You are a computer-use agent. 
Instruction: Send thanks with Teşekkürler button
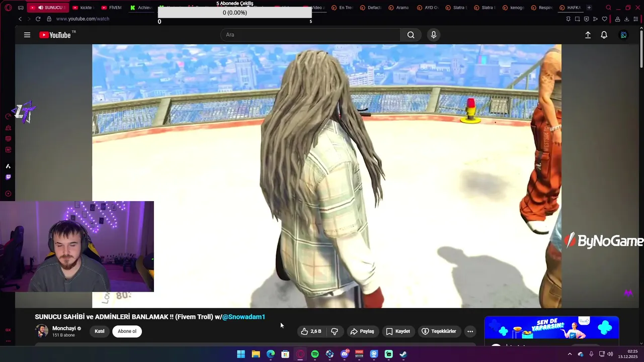pos(439,331)
